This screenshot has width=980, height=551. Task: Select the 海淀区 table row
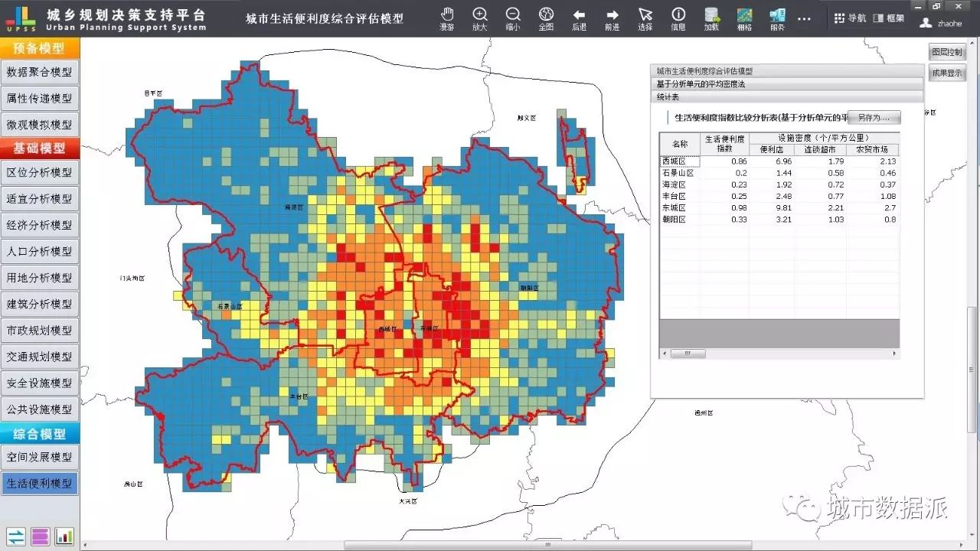pyautogui.click(x=779, y=184)
